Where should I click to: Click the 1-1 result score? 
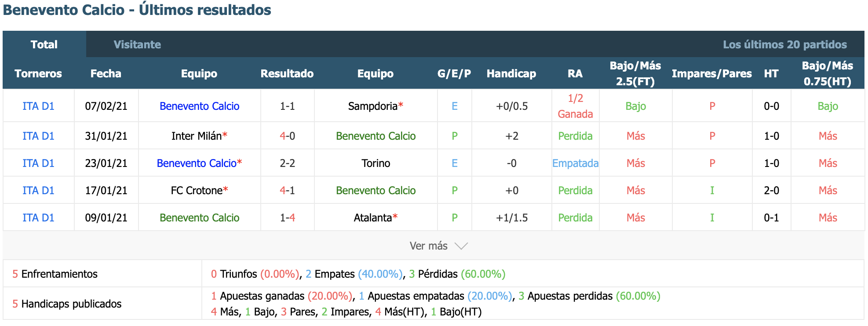287,106
